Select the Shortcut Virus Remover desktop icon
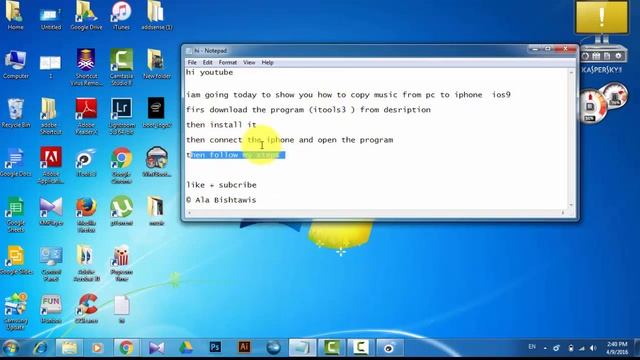 [86, 67]
